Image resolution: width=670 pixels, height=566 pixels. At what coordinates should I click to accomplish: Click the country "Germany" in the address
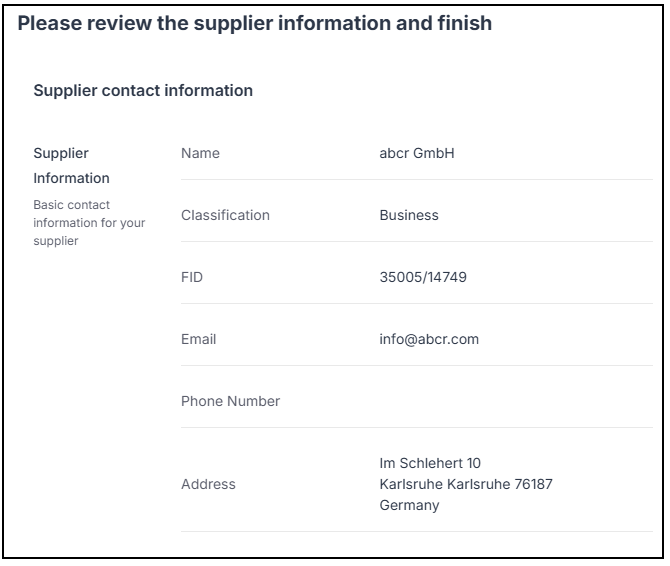tap(409, 505)
